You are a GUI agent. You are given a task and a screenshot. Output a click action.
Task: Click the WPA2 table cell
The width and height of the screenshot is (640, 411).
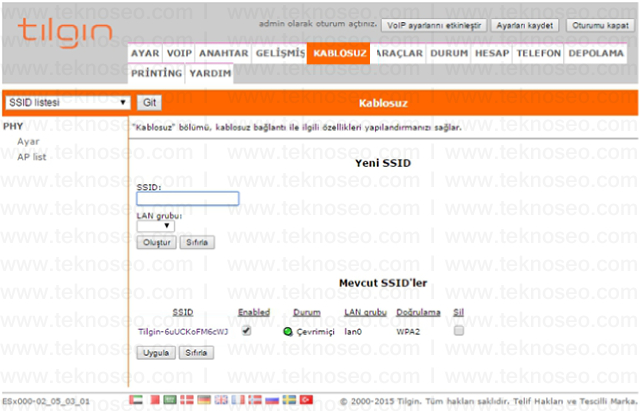click(x=408, y=332)
